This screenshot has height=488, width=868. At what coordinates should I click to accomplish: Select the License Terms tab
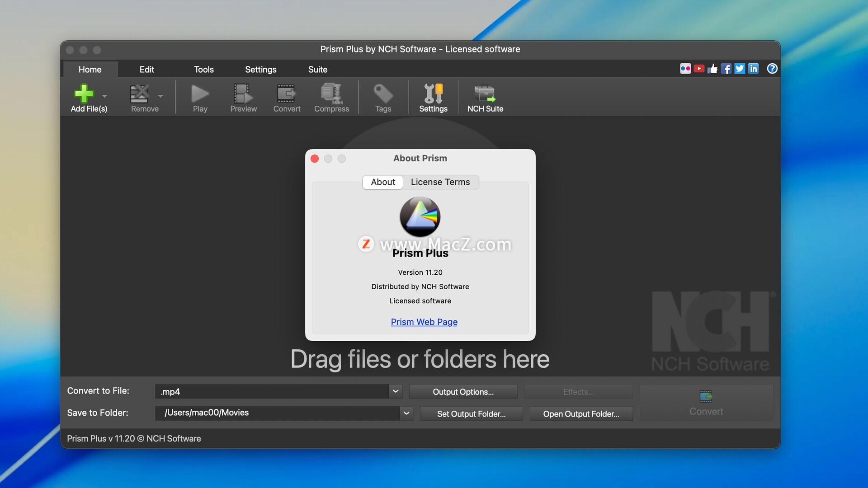click(x=440, y=182)
